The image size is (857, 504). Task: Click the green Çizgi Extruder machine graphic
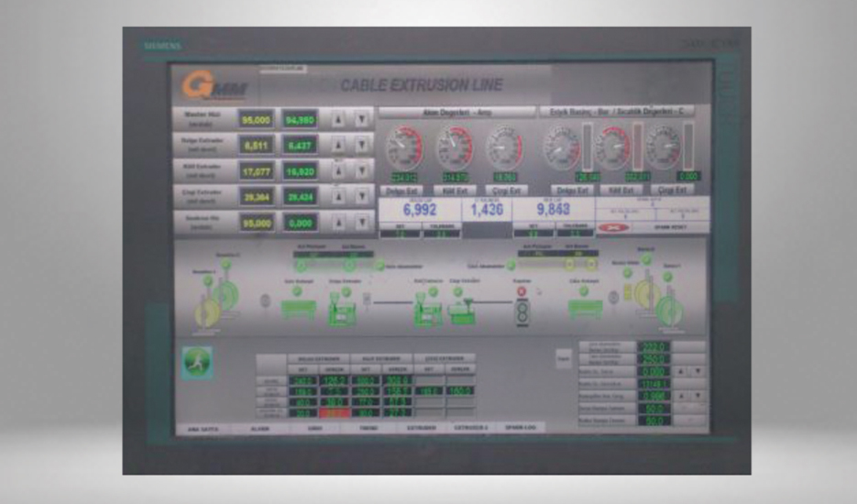click(460, 309)
